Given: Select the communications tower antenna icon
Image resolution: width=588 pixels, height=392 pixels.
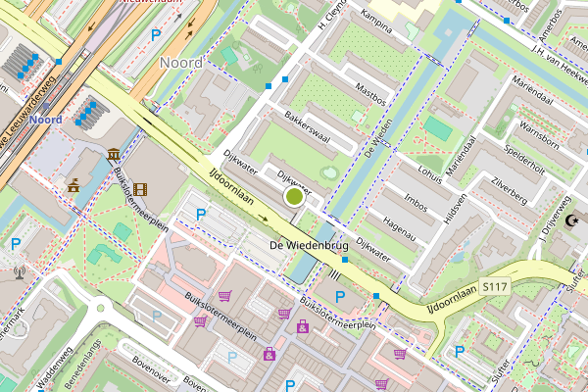Looking at the screenshot, I should click(x=20, y=272).
